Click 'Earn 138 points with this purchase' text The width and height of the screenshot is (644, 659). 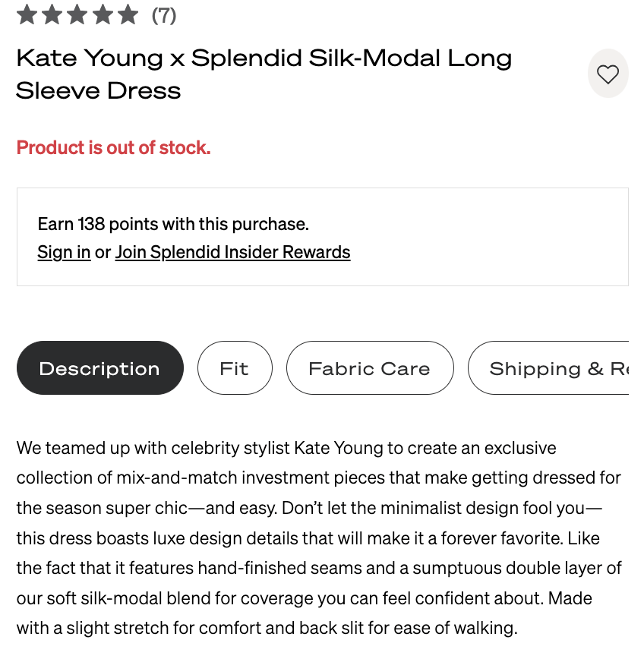[x=173, y=224]
